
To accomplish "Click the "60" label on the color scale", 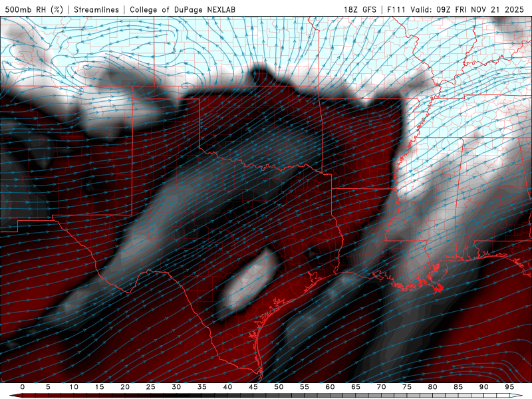I will (x=330, y=387).
